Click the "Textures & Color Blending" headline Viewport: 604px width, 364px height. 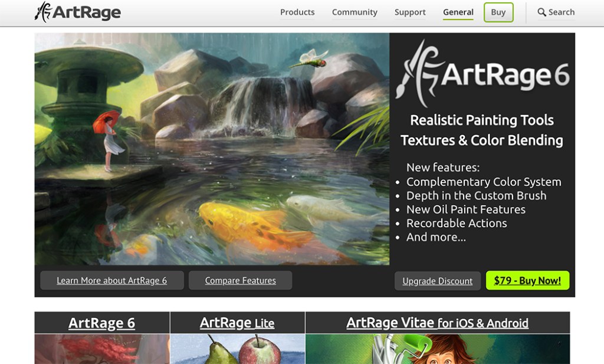[x=482, y=140]
